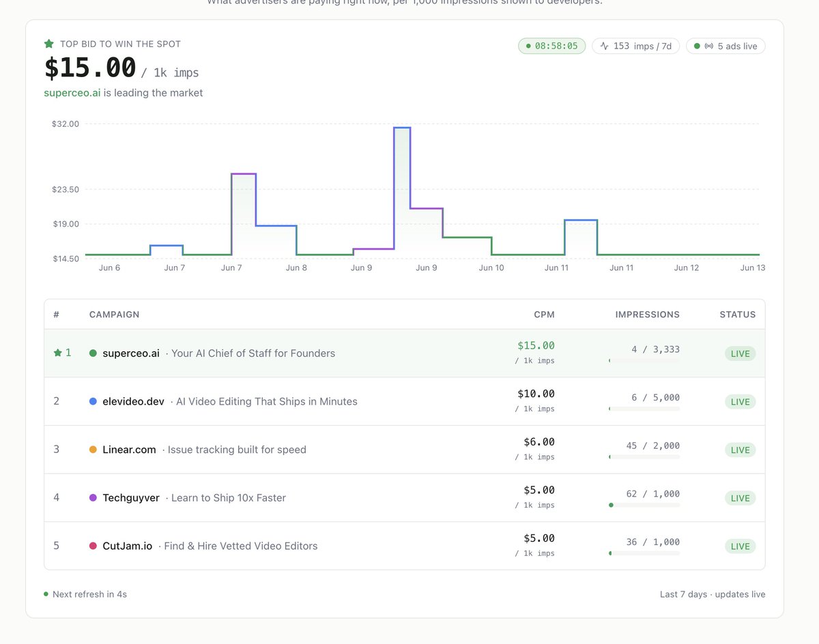This screenshot has height=644, width=819.
Task: Click the green star icon beside TOP BID
Action: tap(49, 44)
